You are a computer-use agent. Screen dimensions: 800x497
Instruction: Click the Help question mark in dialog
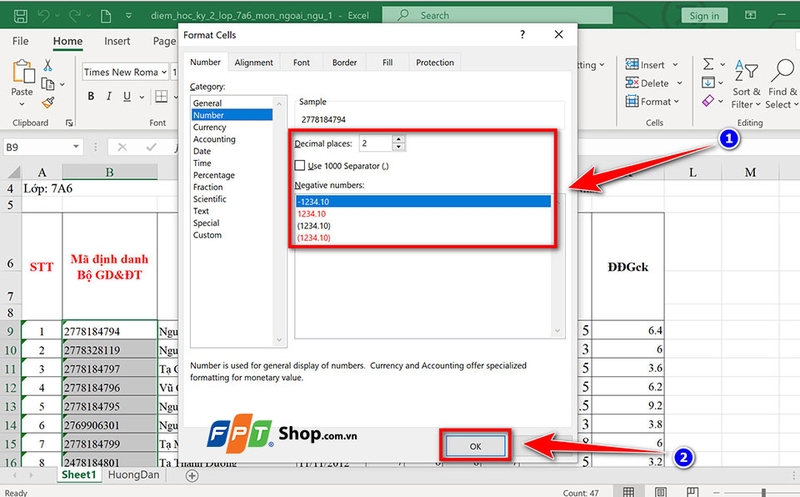[x=522, y=34]
